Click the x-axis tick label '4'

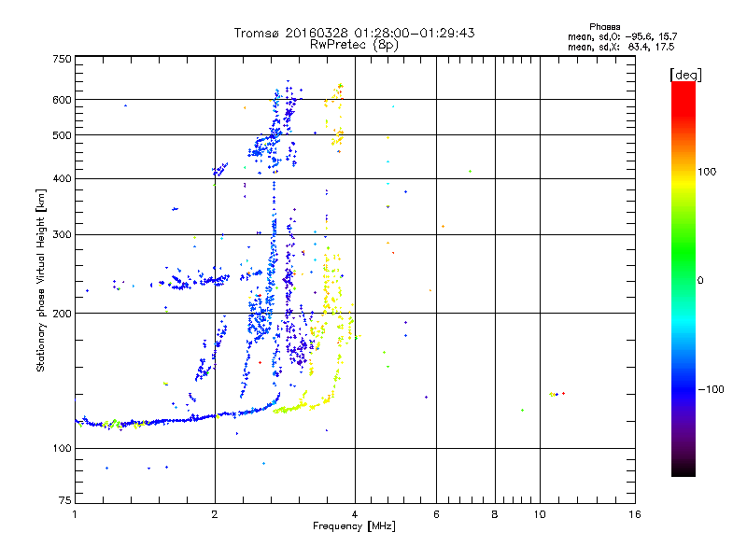point(355,514)
